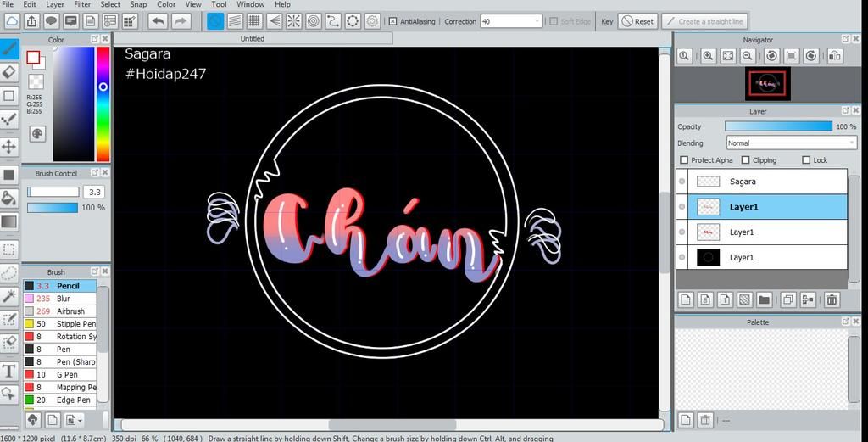Delete layer with trash icon in Layer panel
Image resolution: width=868 pixels, height=442 pixels.
pyautogui.click(x=832, y=299)
